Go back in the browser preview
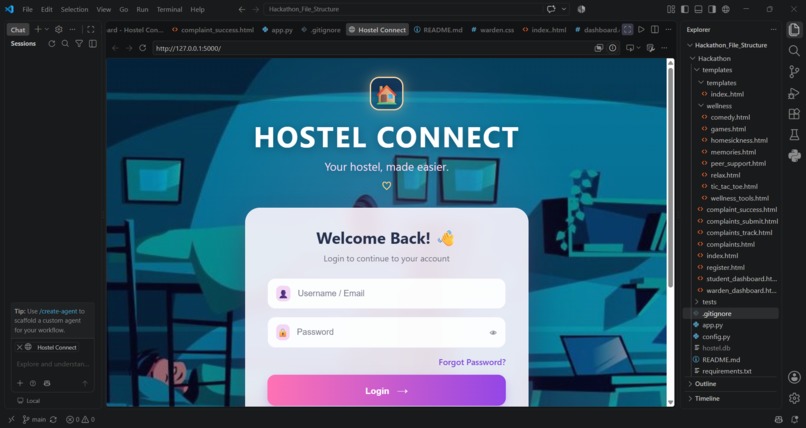Image resolution: width=806 pixels, height=428 pixels. pos(115,48)
